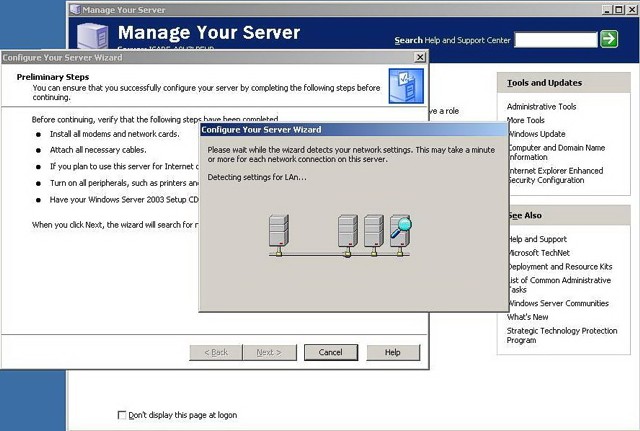Image resolution: width=640 pixels, height=431 pixels.
Task: Click the Manage Your Server heading text
Action: (x=209, y=33)
